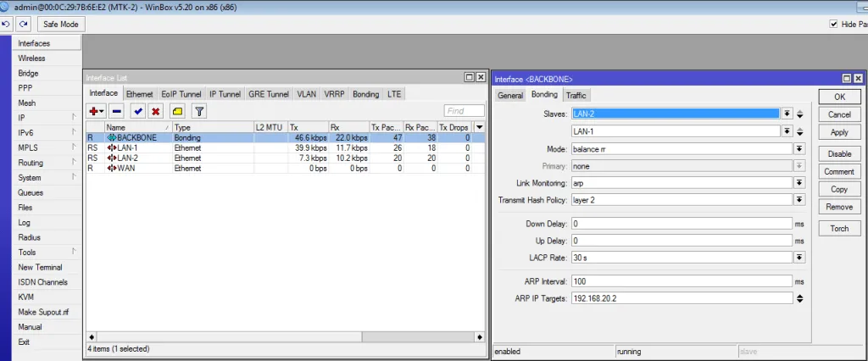The height and width of the screenshot is (361, 868).
Task: Click the blue minus Remove icon
Action: click(116, 111)
